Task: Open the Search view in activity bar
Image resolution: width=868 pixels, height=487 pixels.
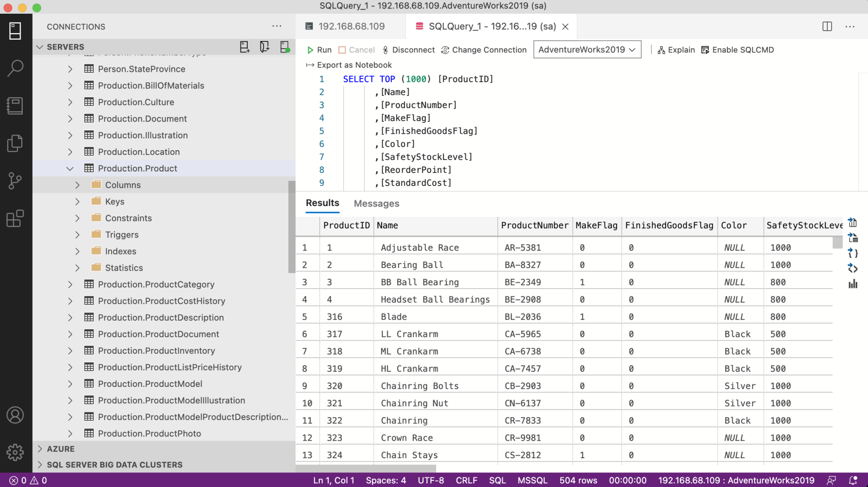Action: [x=15, y=68]
